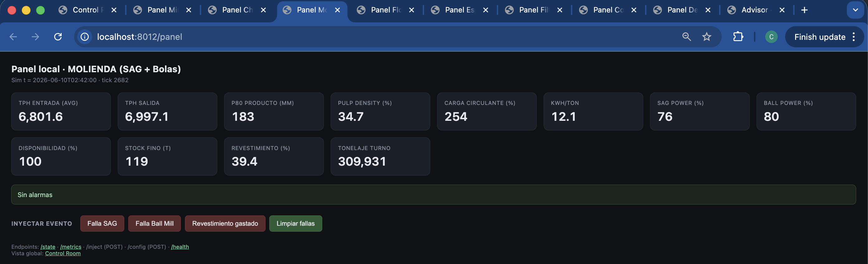
Task: Click the PULP DENSITY value 34.7
Action: [x=351, y=117]
